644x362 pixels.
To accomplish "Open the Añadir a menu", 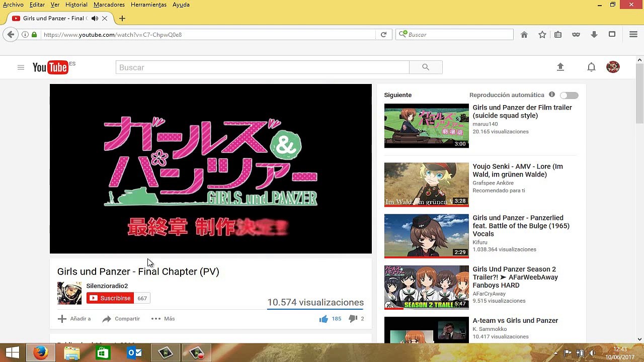I will point(74,319).
